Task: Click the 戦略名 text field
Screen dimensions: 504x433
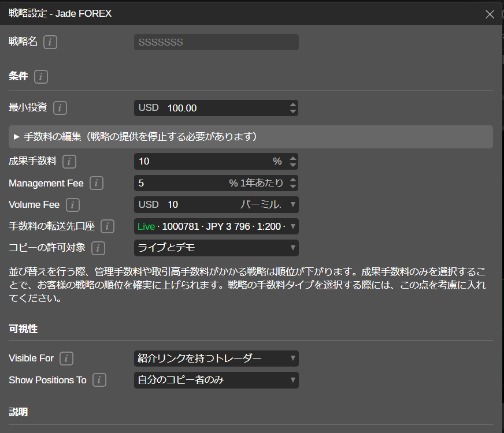Action: pyautogui.click(x=216, y=42)
